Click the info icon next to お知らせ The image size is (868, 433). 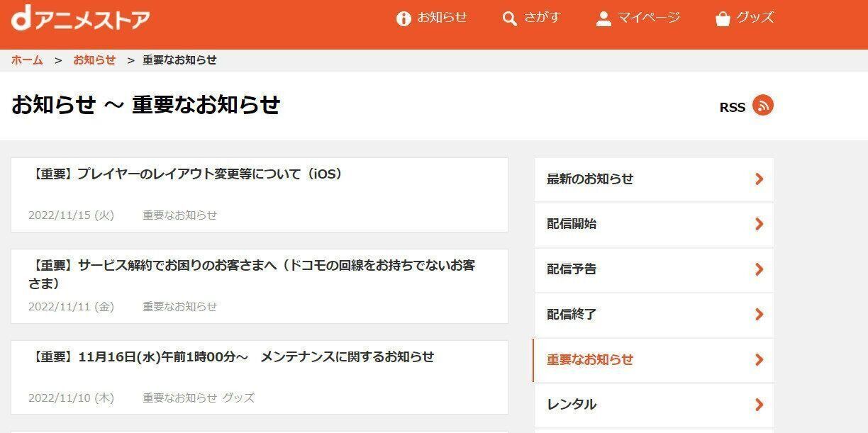pyautogui.click(x=404, y=18)
